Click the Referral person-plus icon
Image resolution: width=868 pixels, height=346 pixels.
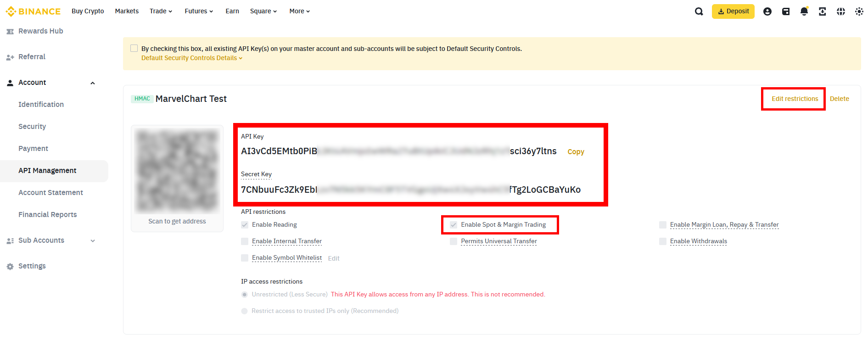point(10,57)
